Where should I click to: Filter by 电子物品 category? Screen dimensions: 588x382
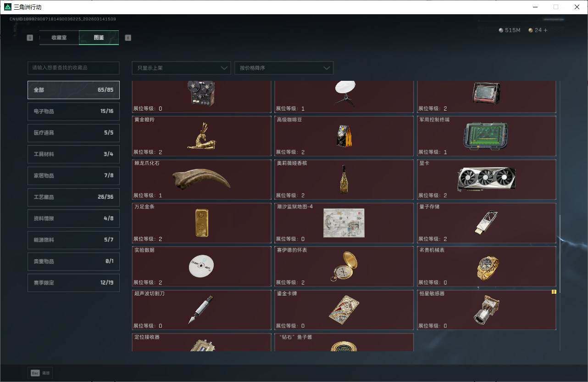(73, 112)
